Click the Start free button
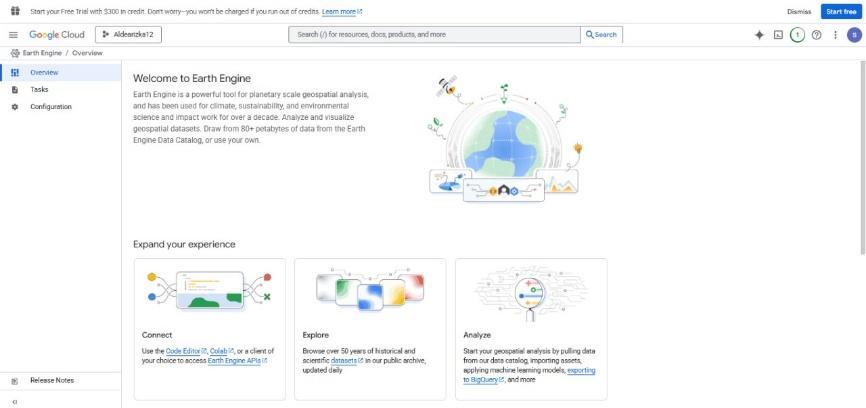 coord(841,12)
